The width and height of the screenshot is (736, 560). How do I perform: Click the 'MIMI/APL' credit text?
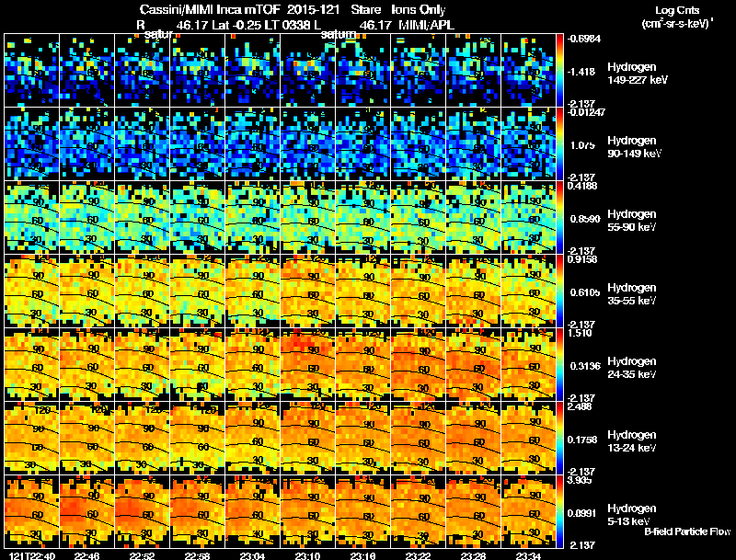click(x=426, y=26)
